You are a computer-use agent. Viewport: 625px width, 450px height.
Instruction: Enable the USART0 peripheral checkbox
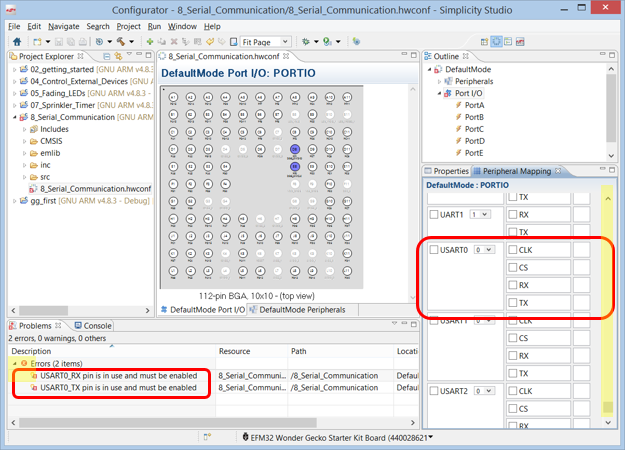click(434, 250)
